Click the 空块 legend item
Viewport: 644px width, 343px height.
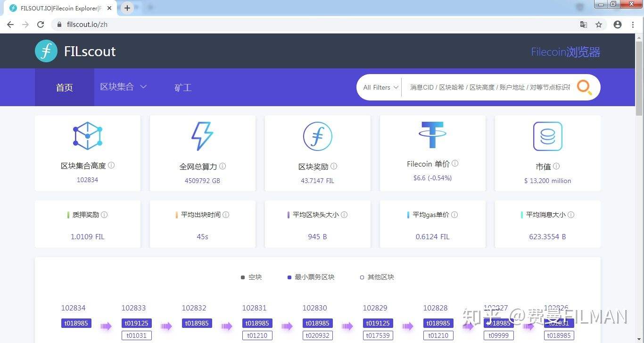pyautogui.click(x=251, y=277)
